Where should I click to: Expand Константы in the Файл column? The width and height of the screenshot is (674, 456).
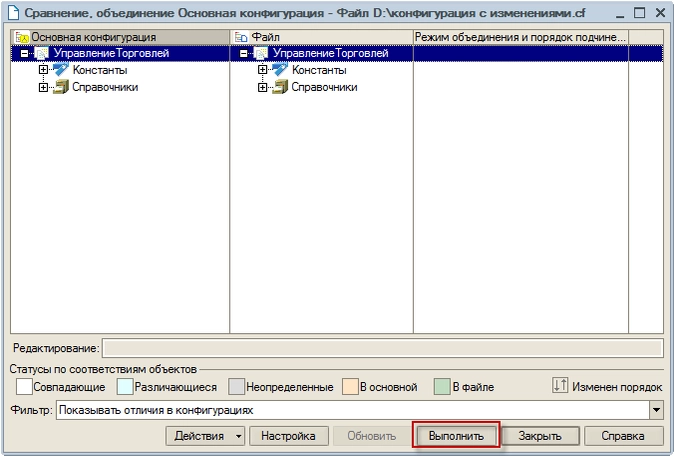[262, 70]
